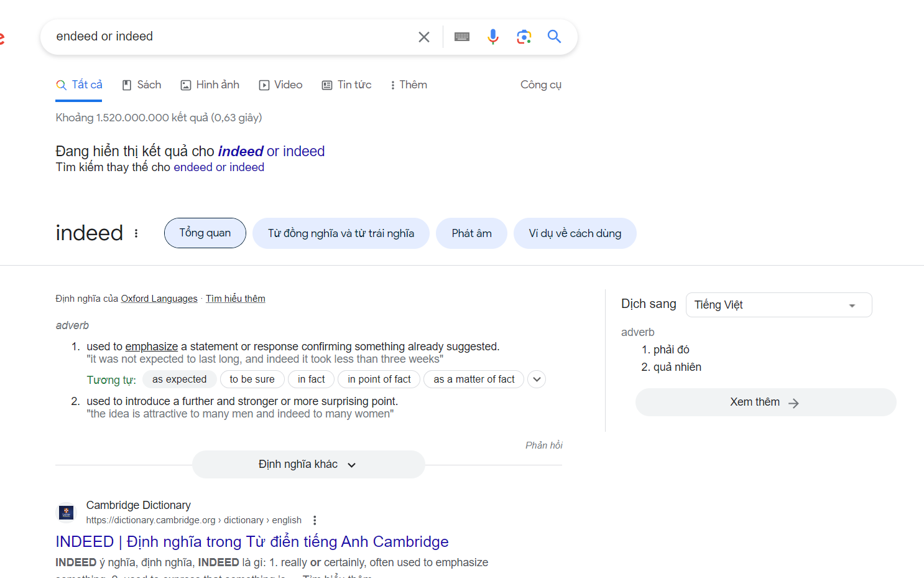Select Từ đồng nghĩa và từ trái nghĩa chip
This screenshot has height=578, width=924.
(x=341, y=233)
